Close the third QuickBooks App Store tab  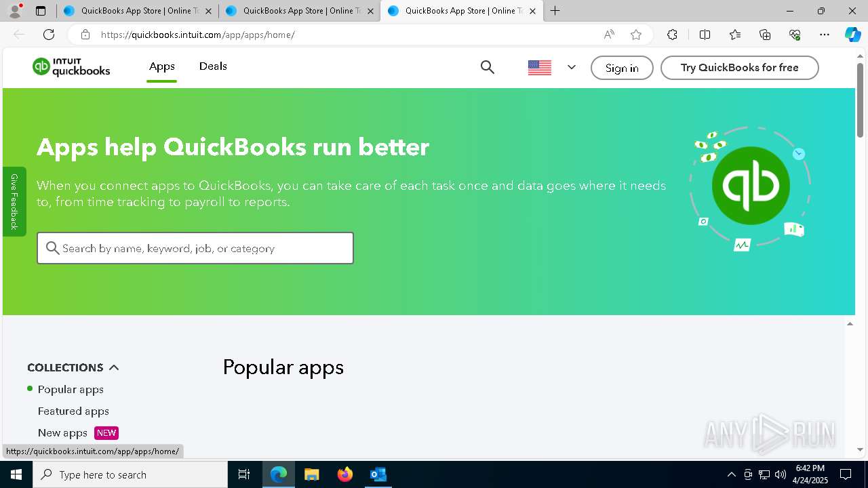(532, 11)
